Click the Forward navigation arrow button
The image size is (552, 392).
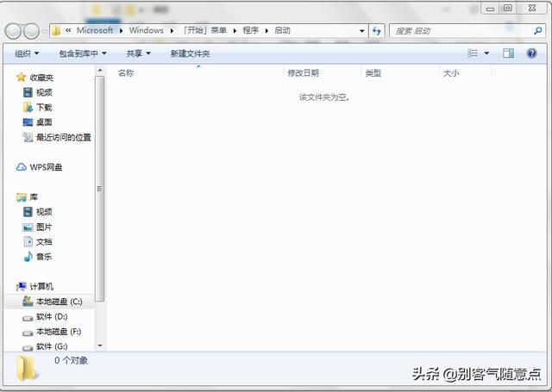(31, 31)
